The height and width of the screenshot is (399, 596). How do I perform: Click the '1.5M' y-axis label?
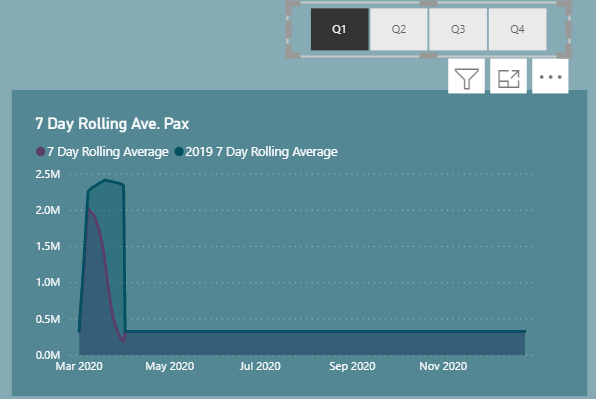click(48, 246)
